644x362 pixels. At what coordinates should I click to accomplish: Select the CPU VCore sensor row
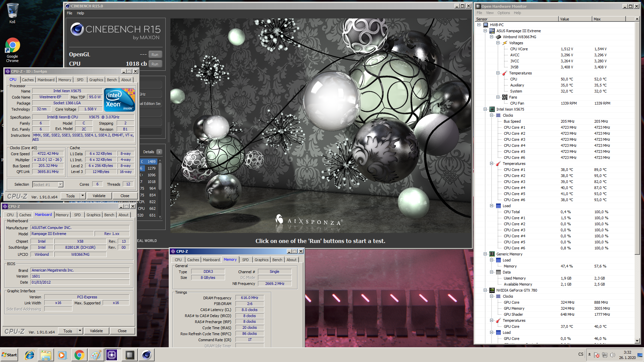pos(554,49)
